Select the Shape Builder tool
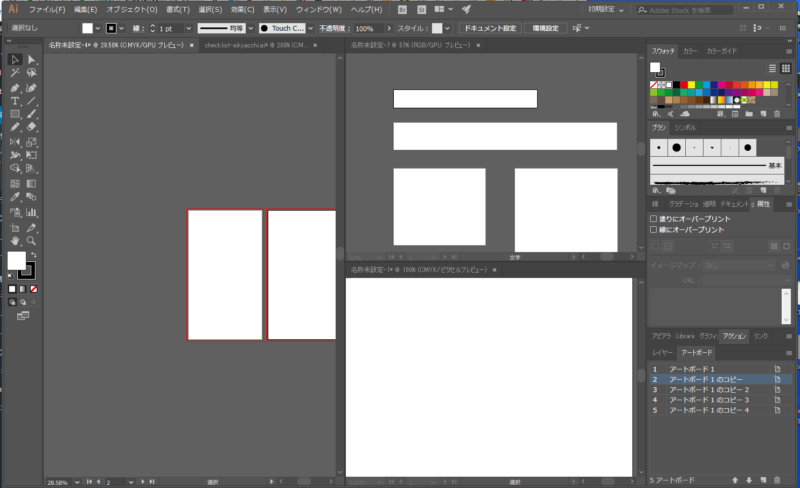The width and height of the screenshot is (800, 488). (15, 168)
